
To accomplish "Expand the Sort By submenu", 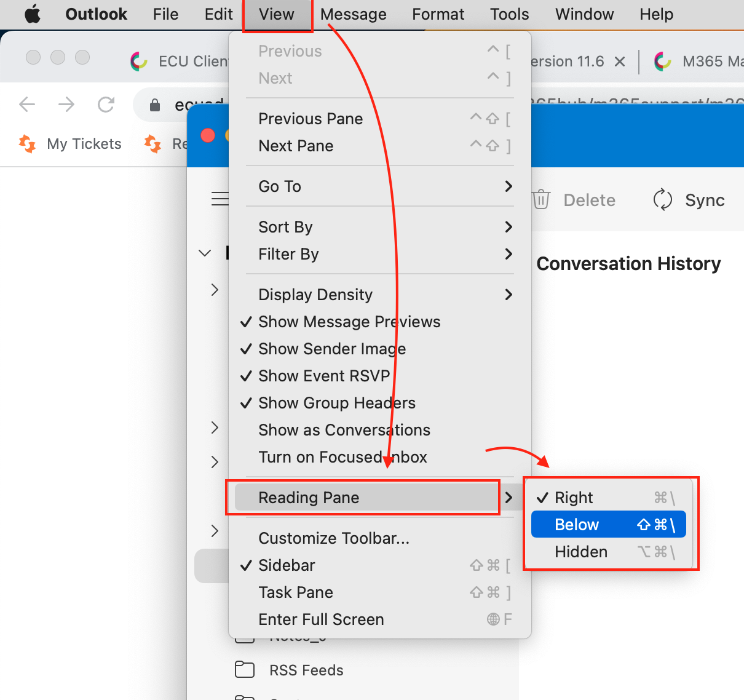I will coord(379,227).
